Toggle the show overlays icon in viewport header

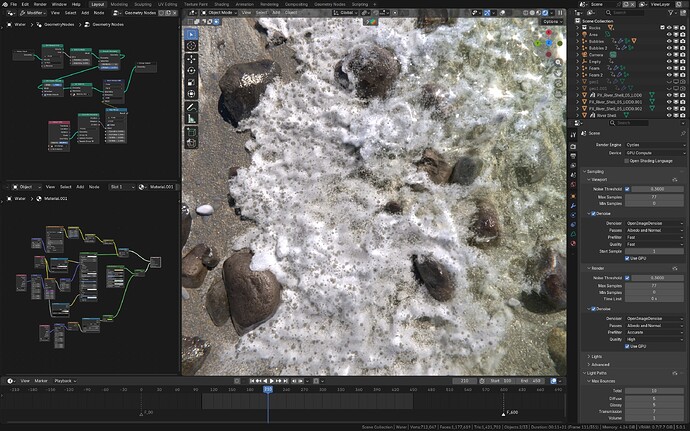502,13
